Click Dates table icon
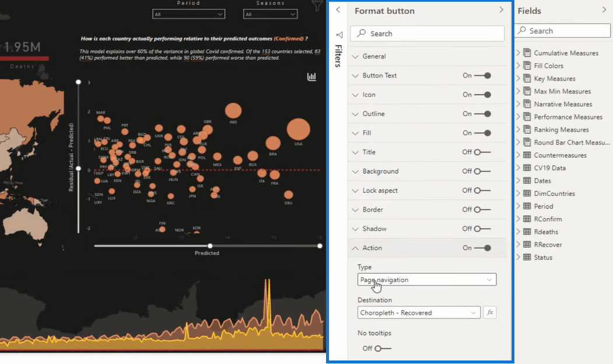 coord(527,181)
